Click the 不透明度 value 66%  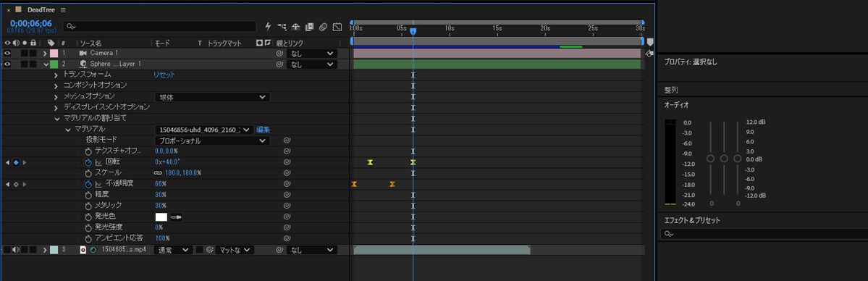tap(161, 184)
